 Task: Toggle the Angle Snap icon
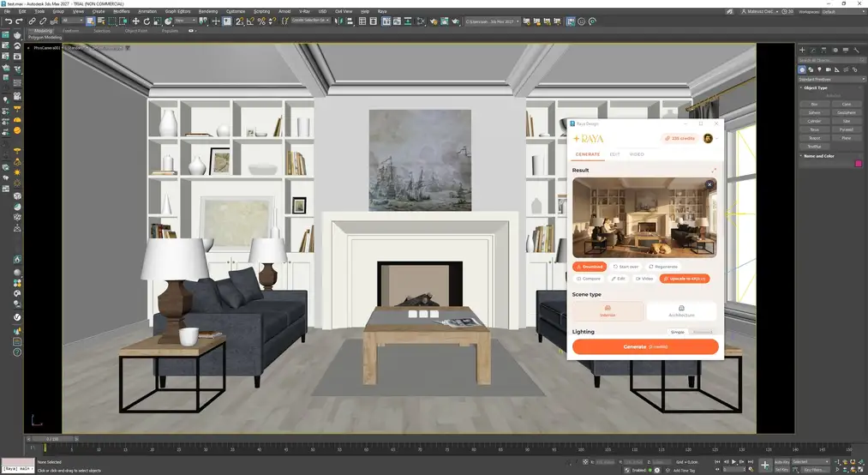click(250, 21)
